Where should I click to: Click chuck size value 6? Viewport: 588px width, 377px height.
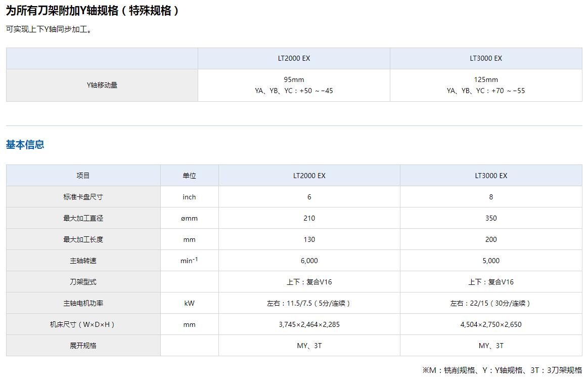tap(309, 197)
